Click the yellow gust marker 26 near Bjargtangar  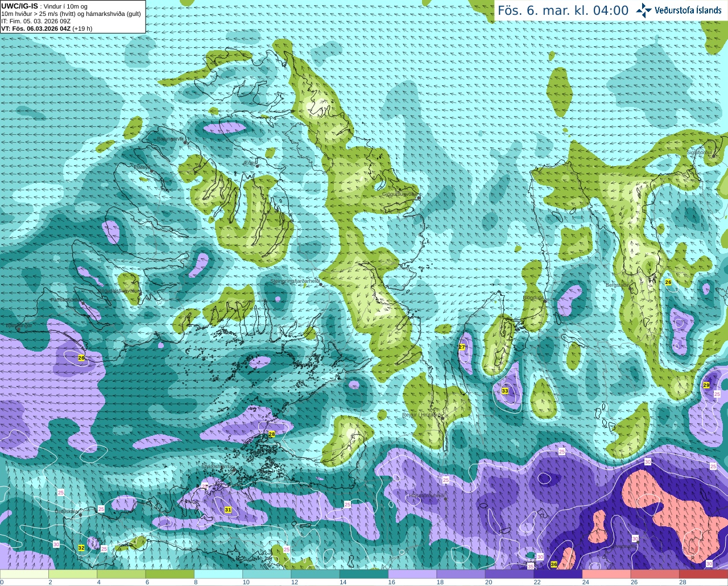[x=81, y=358]
